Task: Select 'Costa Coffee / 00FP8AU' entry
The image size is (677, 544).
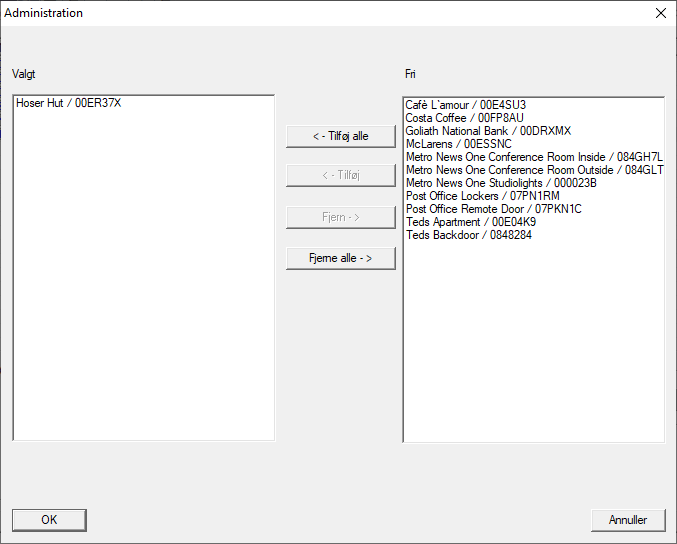Action: click(x=465, y=118)
